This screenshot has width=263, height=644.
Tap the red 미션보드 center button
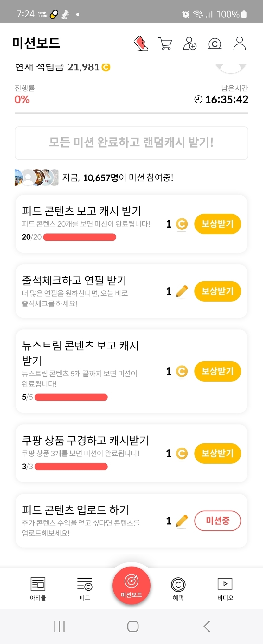[x=131, y=585]
